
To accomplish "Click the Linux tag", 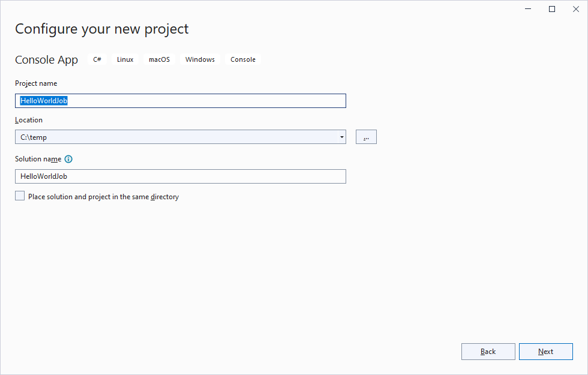I will (125, 59).
